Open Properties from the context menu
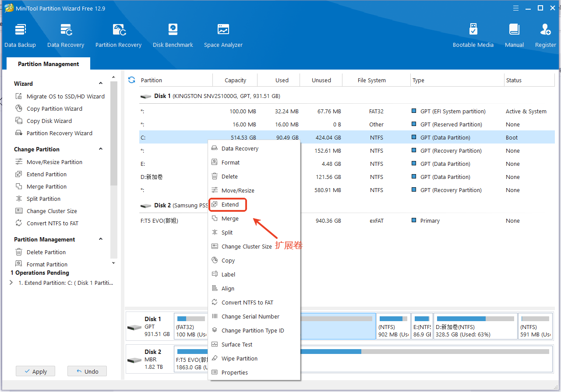 tap(254, 372)
